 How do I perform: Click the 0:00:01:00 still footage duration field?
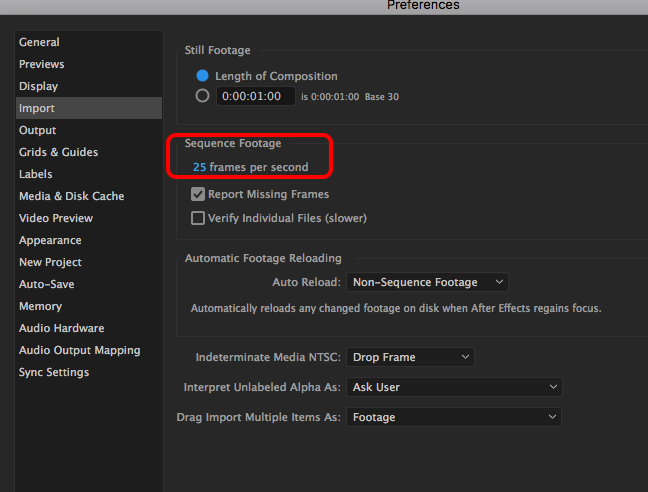click(255, 96)
